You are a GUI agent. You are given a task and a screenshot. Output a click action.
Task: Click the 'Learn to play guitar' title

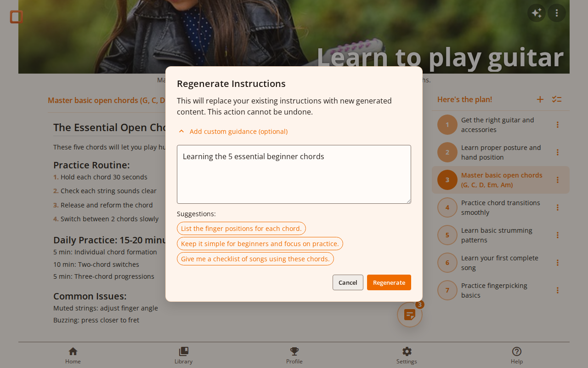tap(440, 57)
